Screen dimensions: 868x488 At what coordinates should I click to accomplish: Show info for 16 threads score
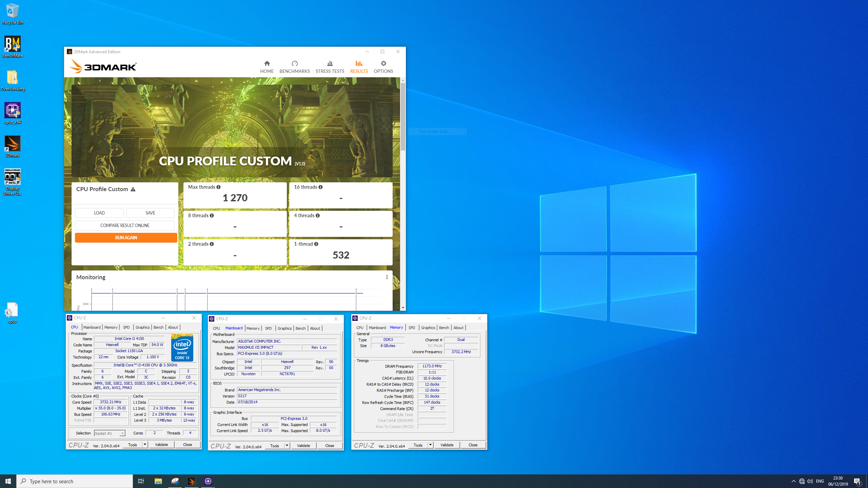[320, 187]
